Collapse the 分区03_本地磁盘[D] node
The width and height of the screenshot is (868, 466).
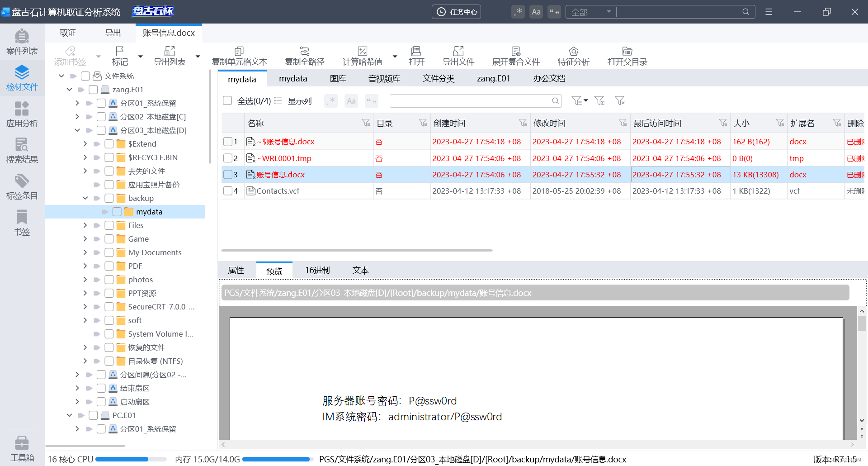click(77, 130)
